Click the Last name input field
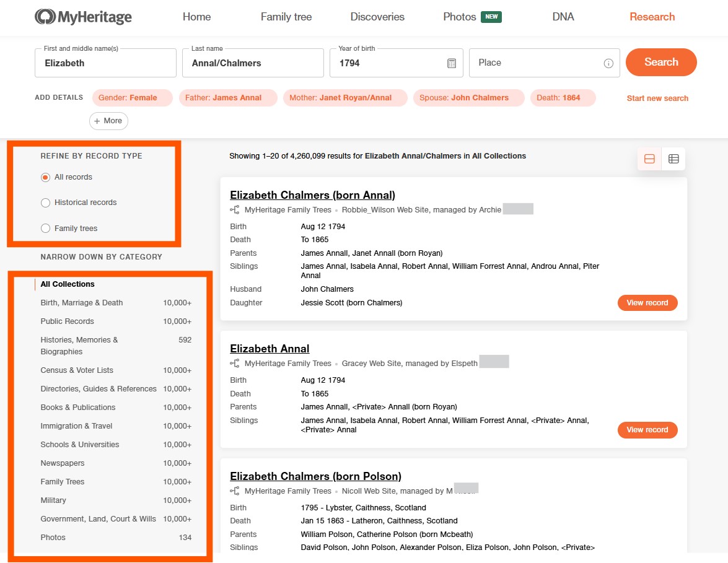 coord(253,63)
